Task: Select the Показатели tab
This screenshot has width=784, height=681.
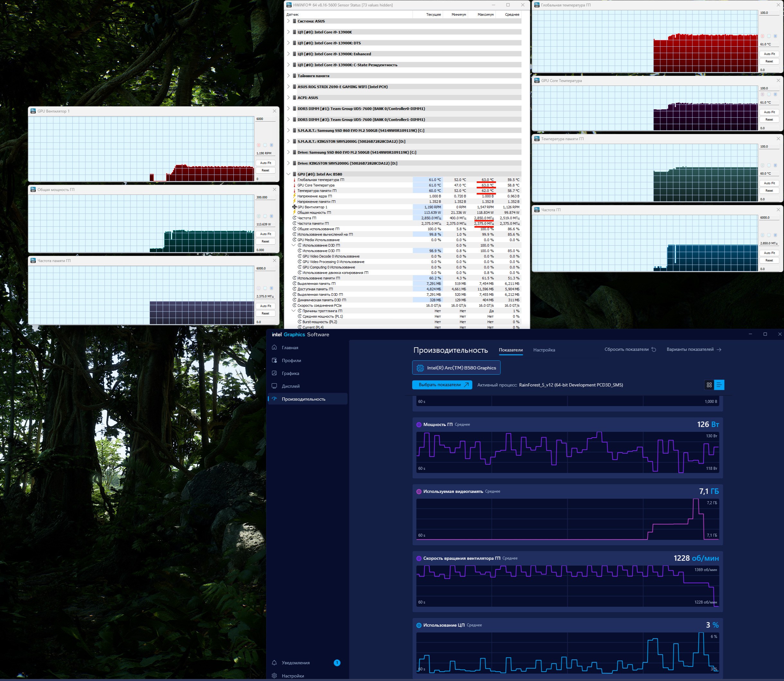Action: (510, 350)
